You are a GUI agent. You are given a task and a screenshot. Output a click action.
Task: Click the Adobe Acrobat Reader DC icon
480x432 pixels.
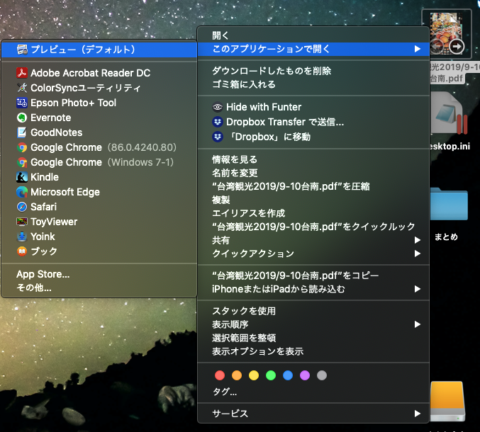[x=22, y=73]
